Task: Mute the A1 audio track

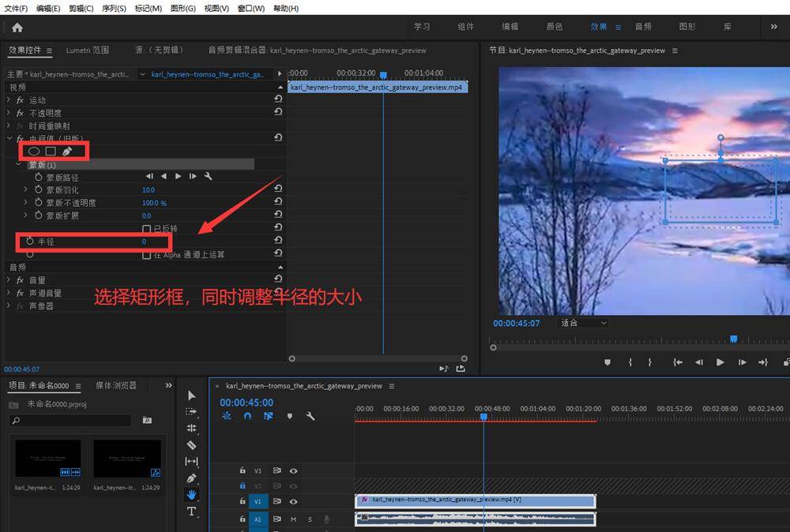Action: tap(293, 519)
